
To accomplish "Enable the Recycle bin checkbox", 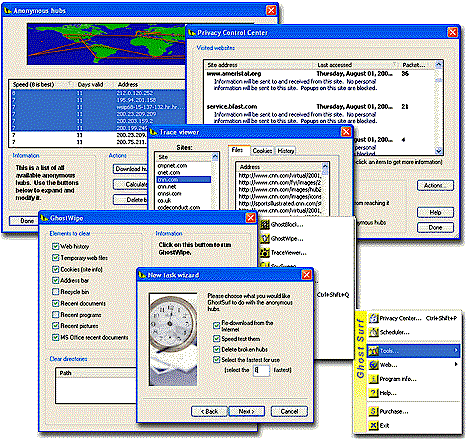I will click(x=55, y=292).
